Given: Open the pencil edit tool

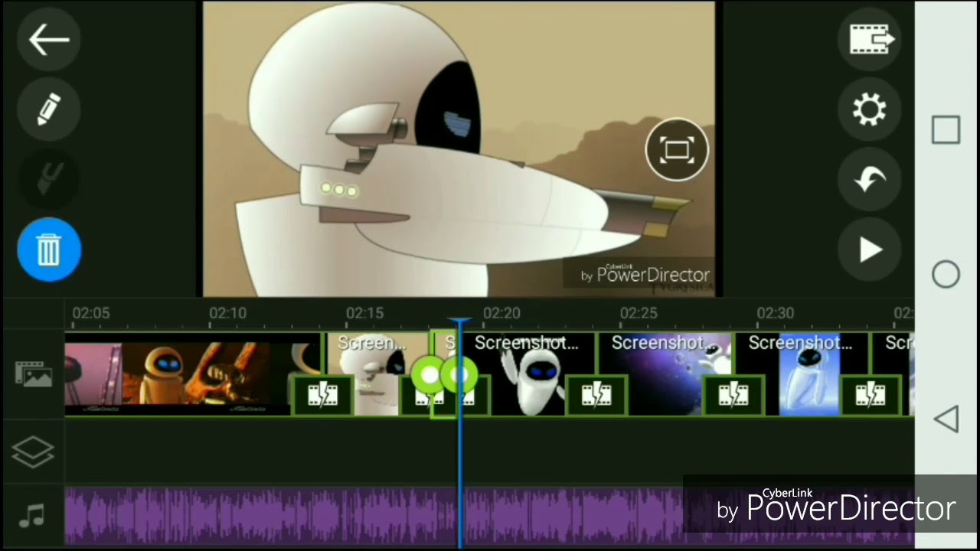Looking at the screenshot, I should [49, 111].
